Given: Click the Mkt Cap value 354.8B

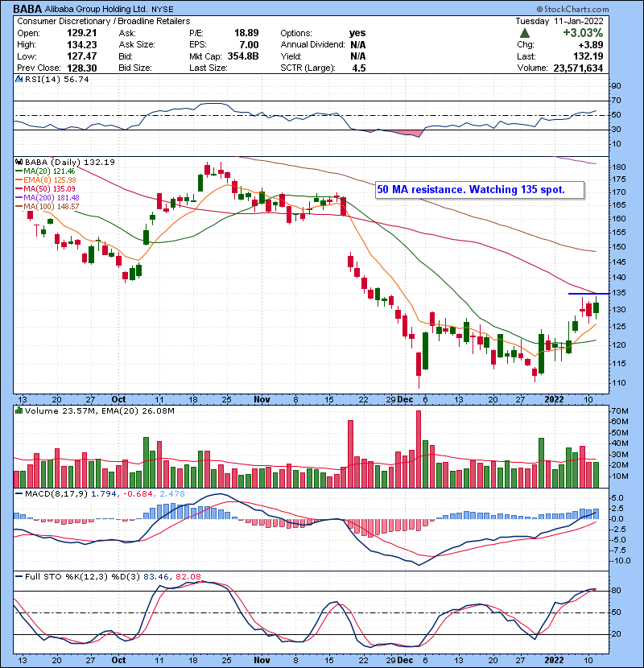Looking at the screenshot, I should coord(243,56).
